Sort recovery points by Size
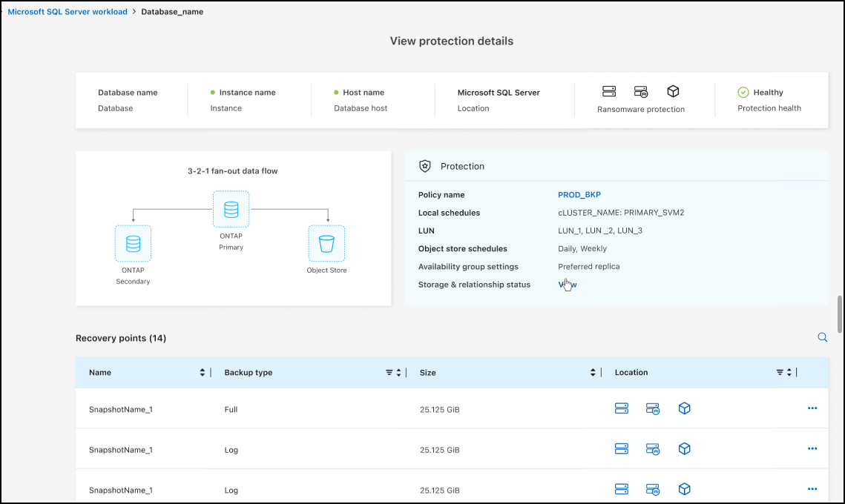845x504 pixels. (x=592, y=372)
